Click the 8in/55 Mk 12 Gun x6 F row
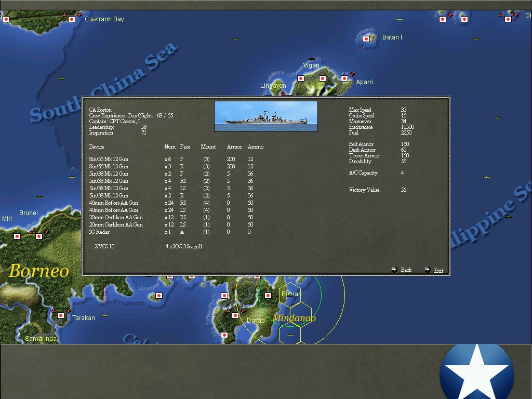This screenshot has height=399, width=532. 171,159
